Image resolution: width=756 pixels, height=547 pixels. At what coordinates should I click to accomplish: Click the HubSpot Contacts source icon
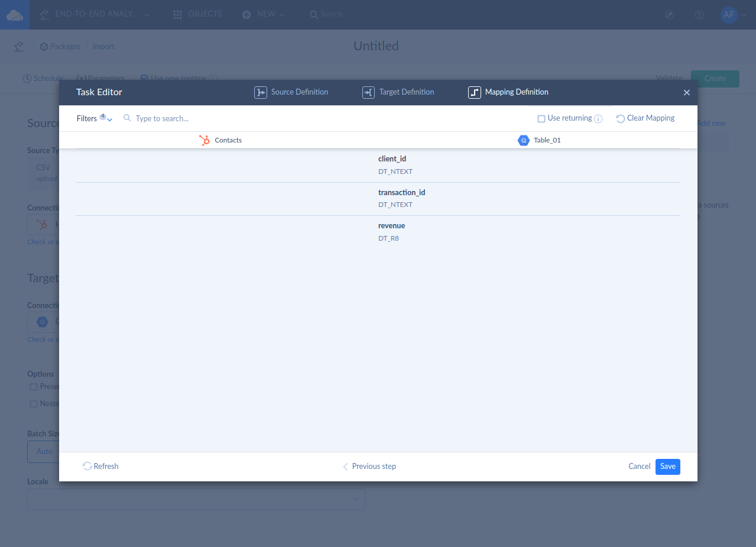pos(205,140)
